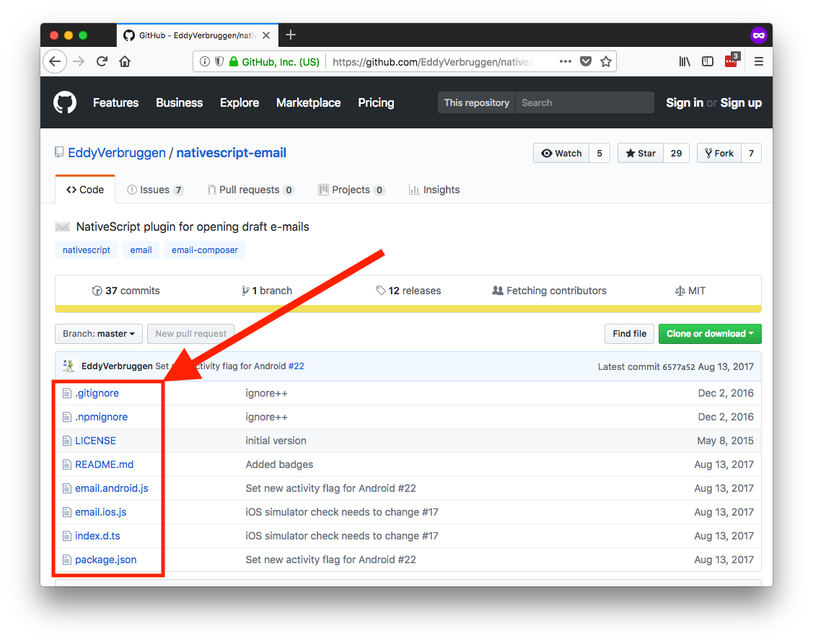Open a new browser tab
This screenshot has height=644, width=813.
click(291, 35)
